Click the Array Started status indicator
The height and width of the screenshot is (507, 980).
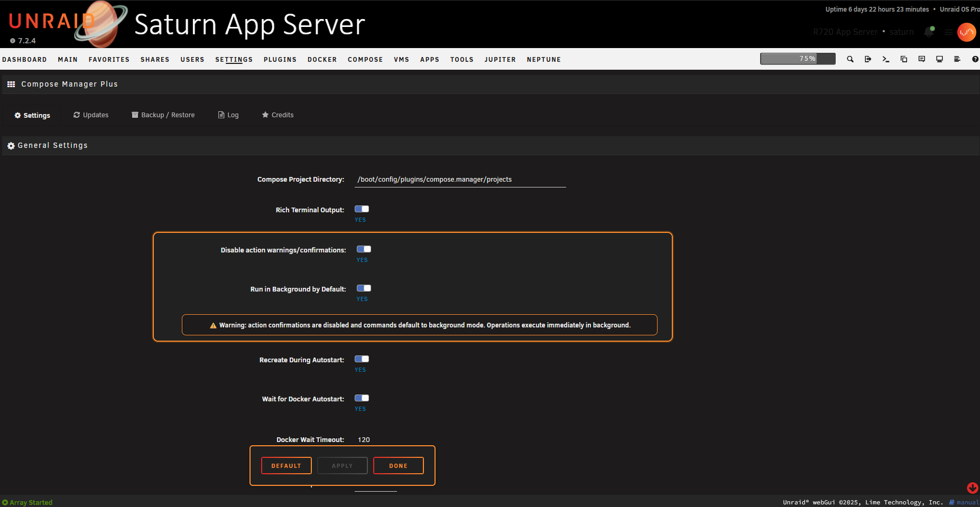click(27, 502)
